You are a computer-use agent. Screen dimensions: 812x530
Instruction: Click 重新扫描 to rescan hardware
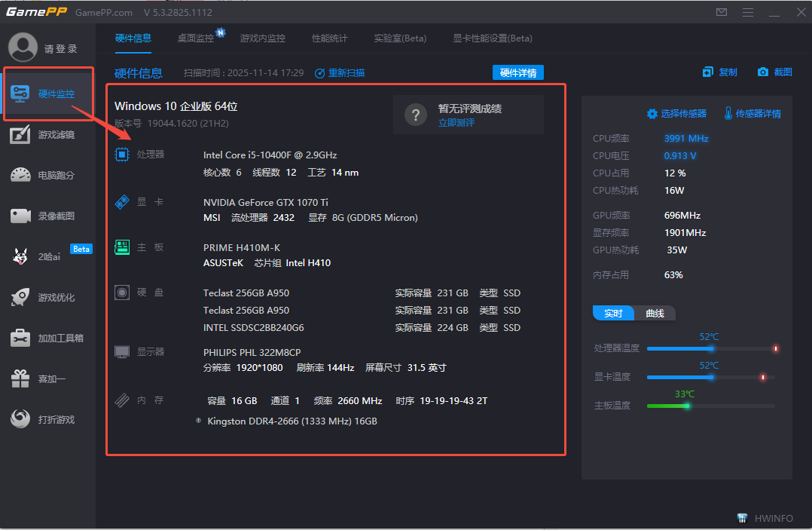point(340,73)
